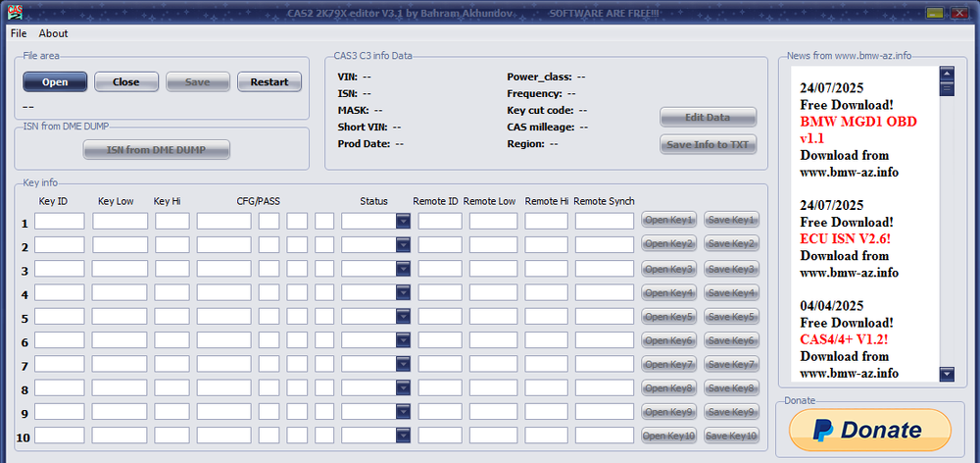Expand Status dropdown for key 9
Viewport: 980px width, 463px height.
click(x=403, y=411)
